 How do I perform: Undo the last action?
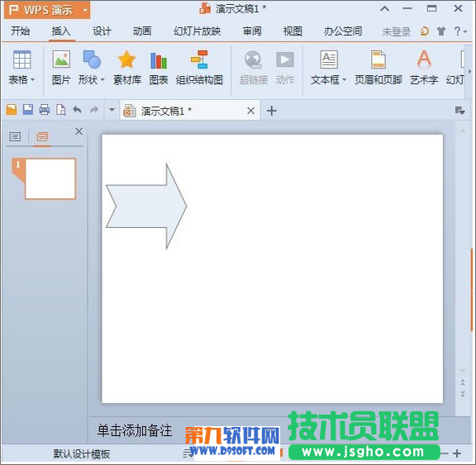pyautogui.click(x=77, y=110)
